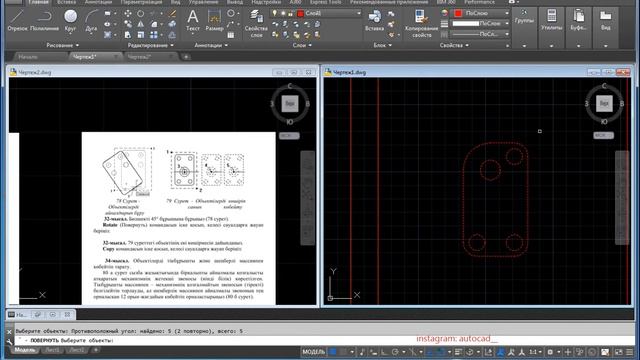Open the Управление ribbon tab
Image resolution: width=640 pixels, height=360 pixels.
pyautogui.click(x=203, y=2)
